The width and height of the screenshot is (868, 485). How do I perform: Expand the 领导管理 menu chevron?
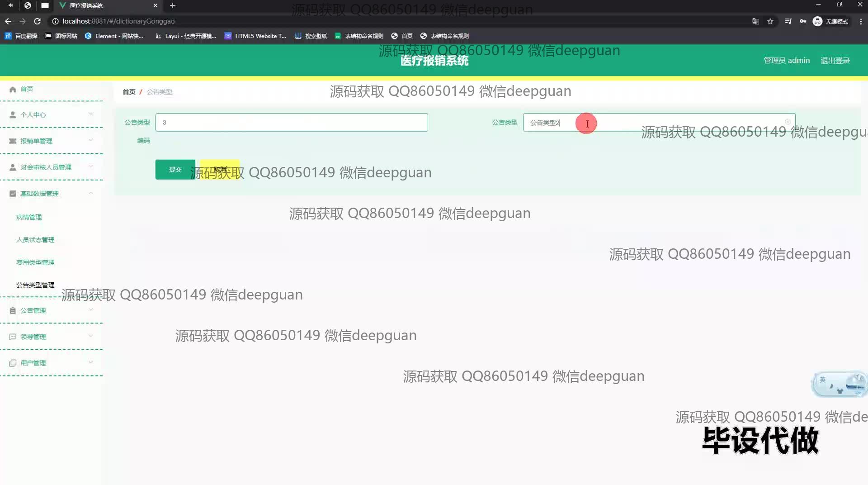point(91,336)
